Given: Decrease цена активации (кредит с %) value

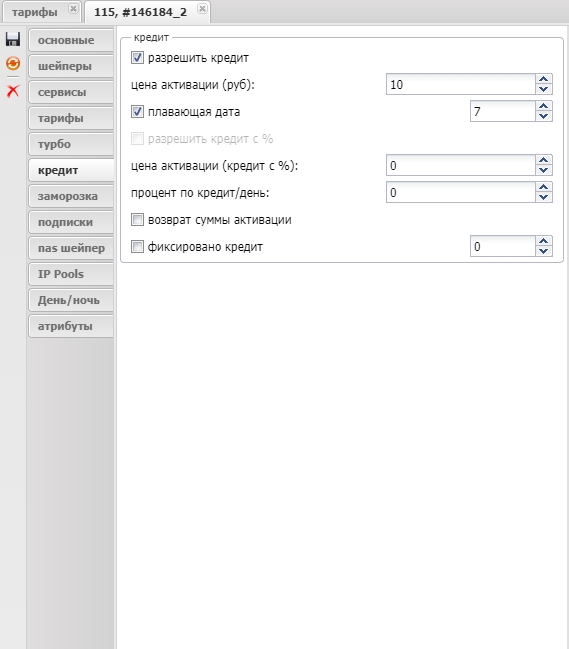Looking at the screenshot, I should click(x=543, y=170).
